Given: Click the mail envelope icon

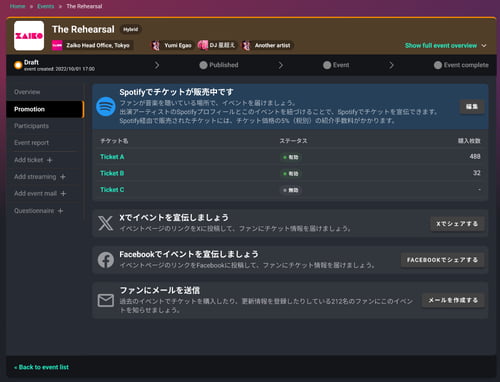Looking at the screenshot, I should (106, 300).
